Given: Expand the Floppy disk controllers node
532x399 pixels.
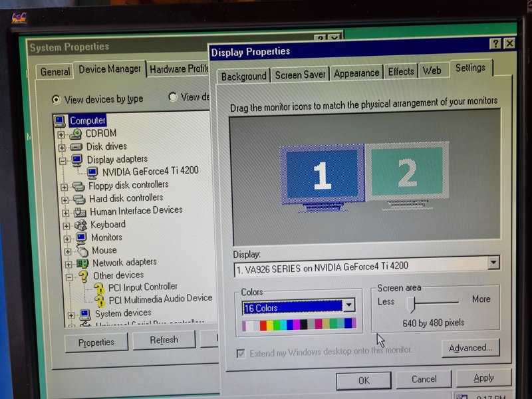Looking at the screenshot, I should (x=64, y=188).
